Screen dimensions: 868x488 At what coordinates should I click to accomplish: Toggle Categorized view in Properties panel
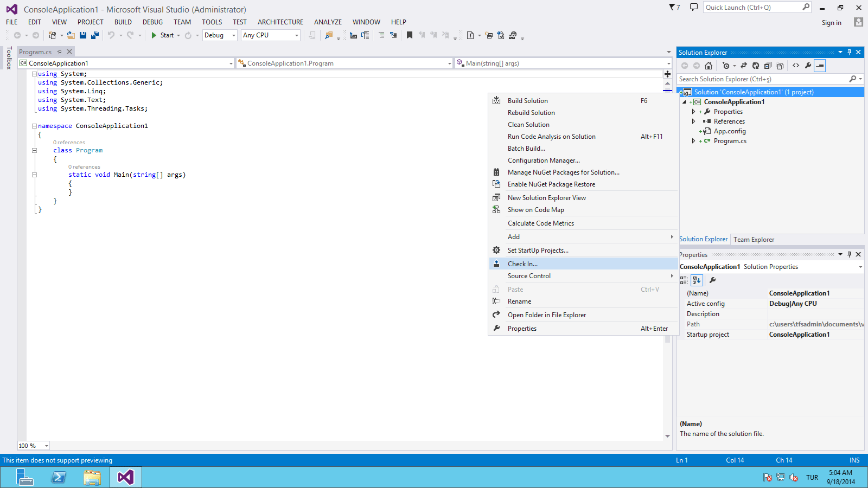(x=684, y=280)
